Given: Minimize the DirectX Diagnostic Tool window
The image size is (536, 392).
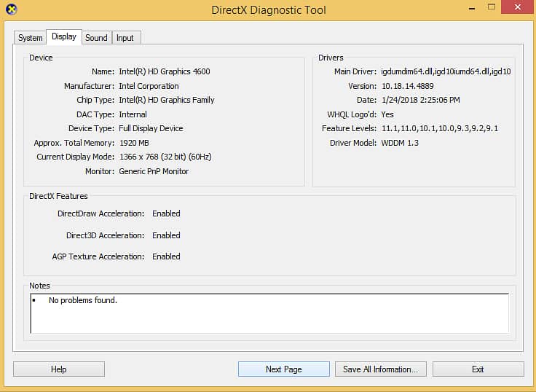Looking at the screenshot, I should tap(472, 8).
